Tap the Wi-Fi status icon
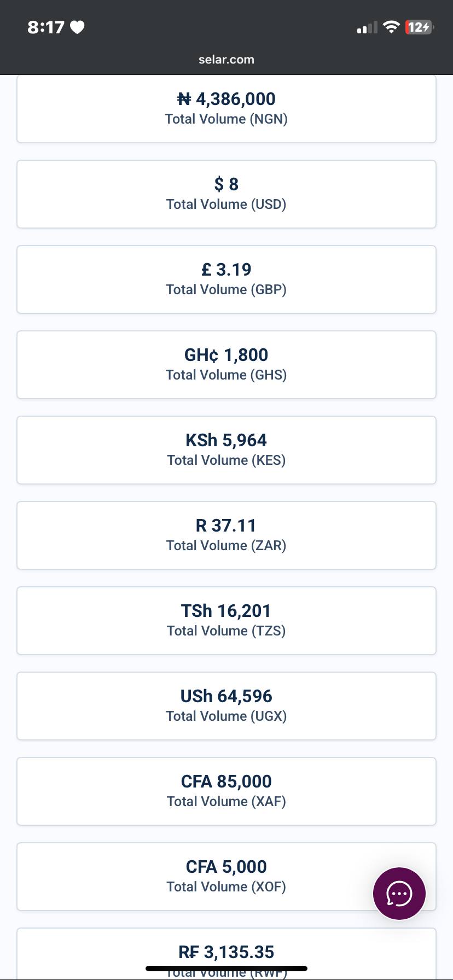453x980 pixels. coord(391,27)
